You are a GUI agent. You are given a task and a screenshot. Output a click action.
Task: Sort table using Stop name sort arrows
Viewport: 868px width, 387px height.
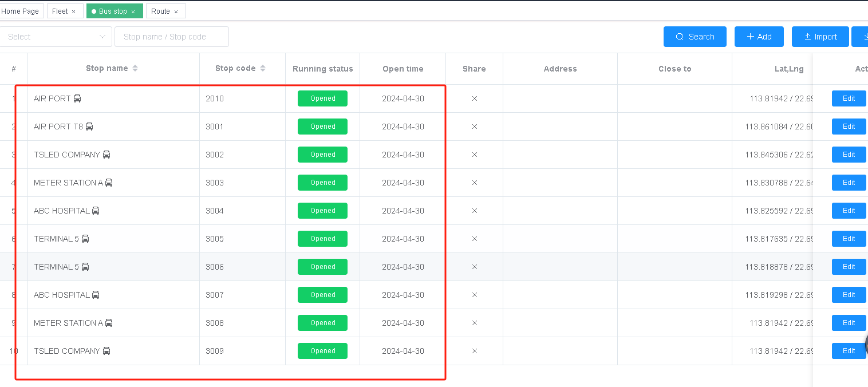135,69
